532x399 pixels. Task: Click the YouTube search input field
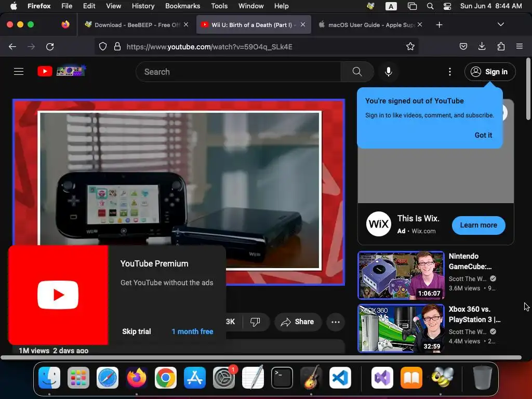pyautogui.click(x=238, y=72)
